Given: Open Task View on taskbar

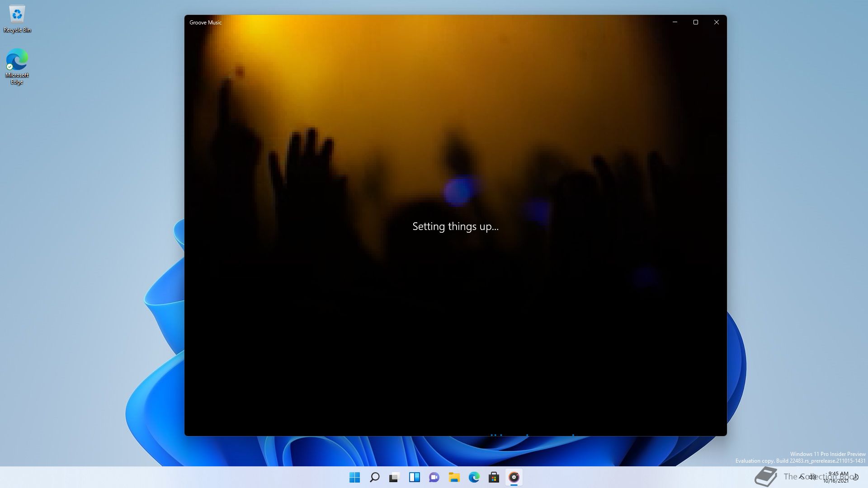Looking at the screenshot, I should coord(395,477).
